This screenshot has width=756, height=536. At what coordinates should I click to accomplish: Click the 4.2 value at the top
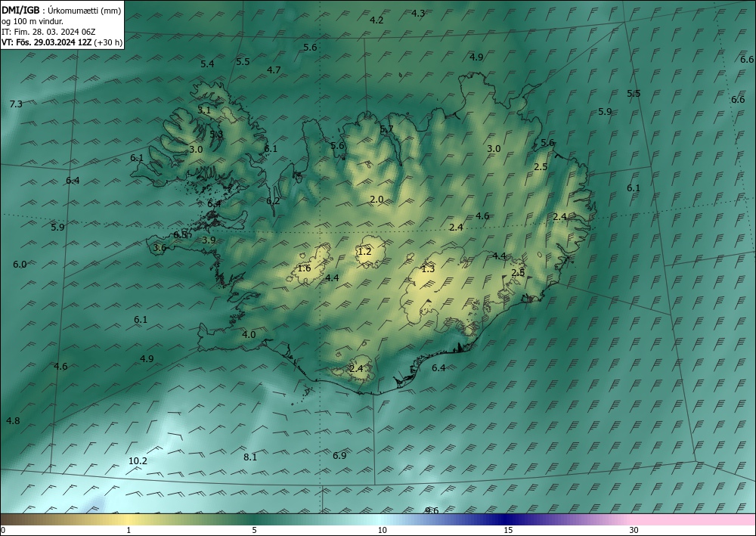[376, 20]
